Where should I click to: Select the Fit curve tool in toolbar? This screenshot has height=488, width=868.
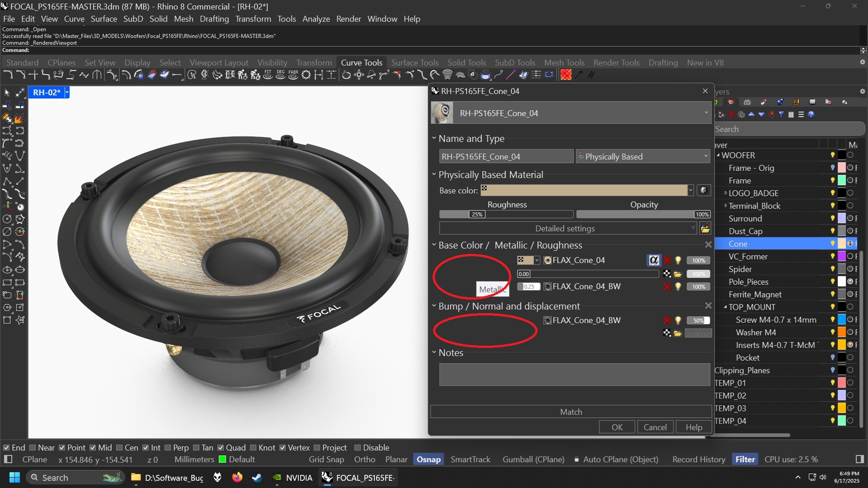[268, 75]
